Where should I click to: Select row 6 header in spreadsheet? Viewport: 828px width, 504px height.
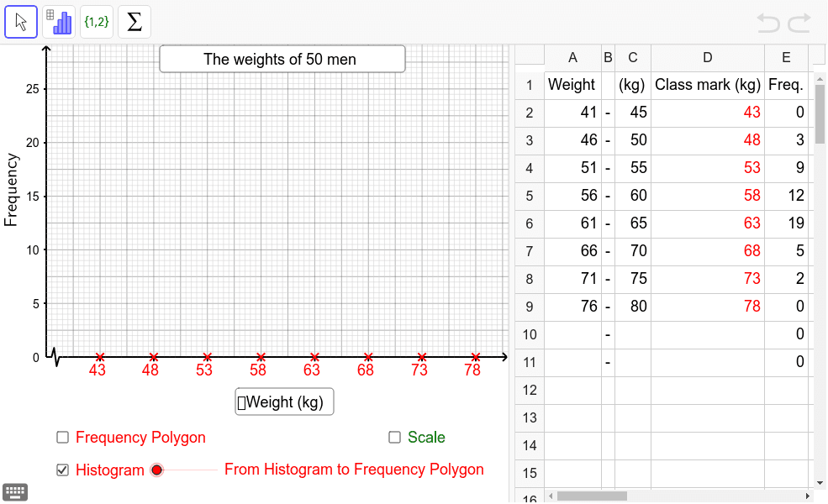(530, 223)
